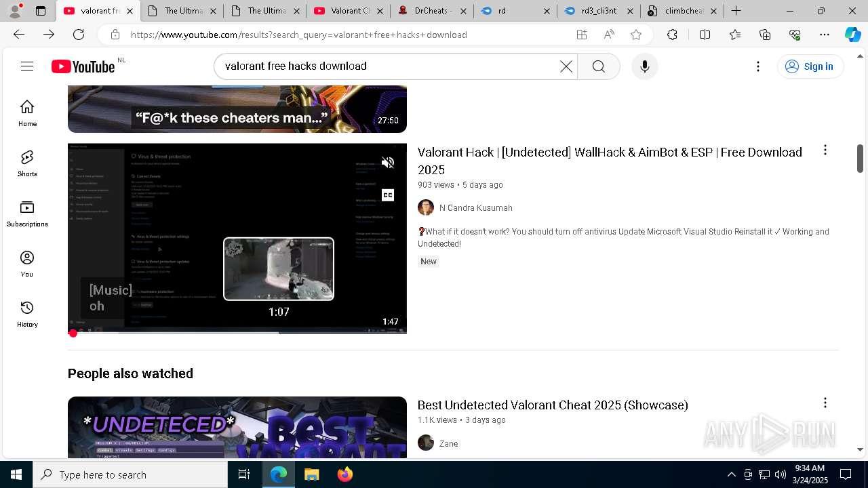Open the Edge profile icon

click(15, 11)
